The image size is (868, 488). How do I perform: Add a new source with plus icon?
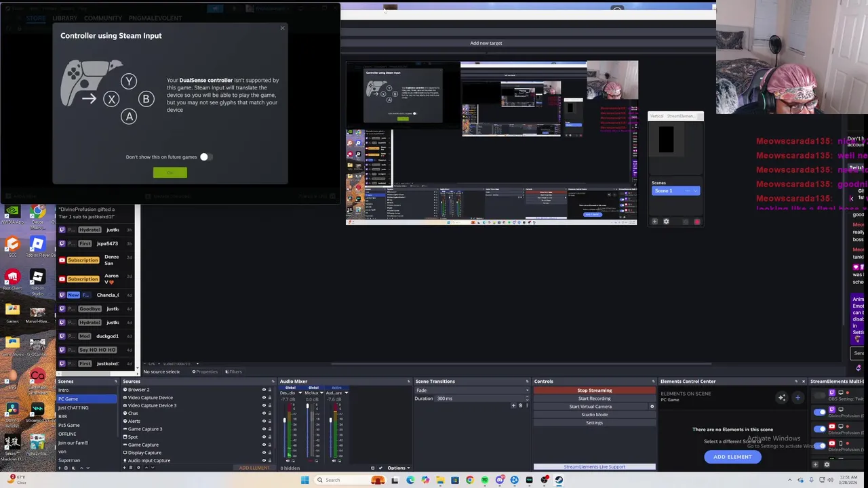[125, 468]
